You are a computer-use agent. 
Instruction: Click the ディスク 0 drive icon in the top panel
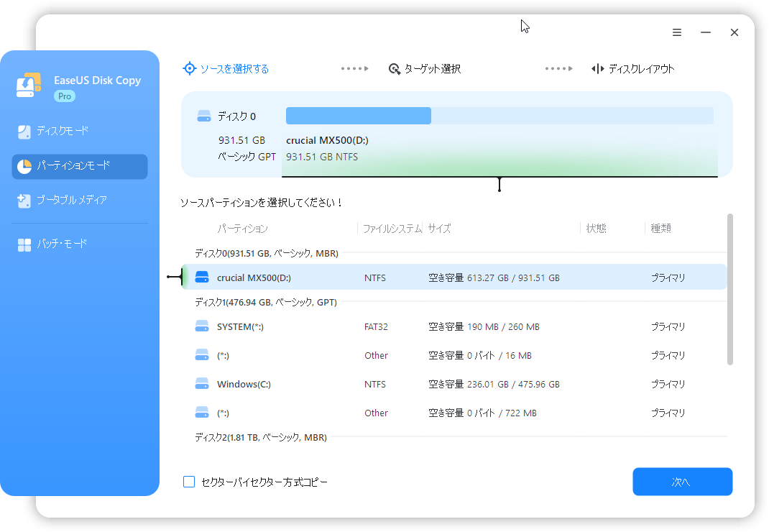pyautogui.click(x=204, y=116)
